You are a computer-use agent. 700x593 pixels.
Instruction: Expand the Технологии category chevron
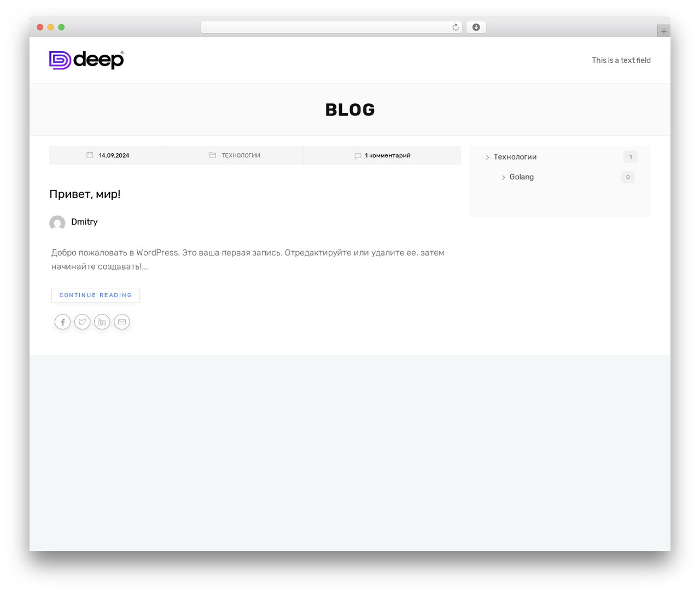(x=487, y=158)
